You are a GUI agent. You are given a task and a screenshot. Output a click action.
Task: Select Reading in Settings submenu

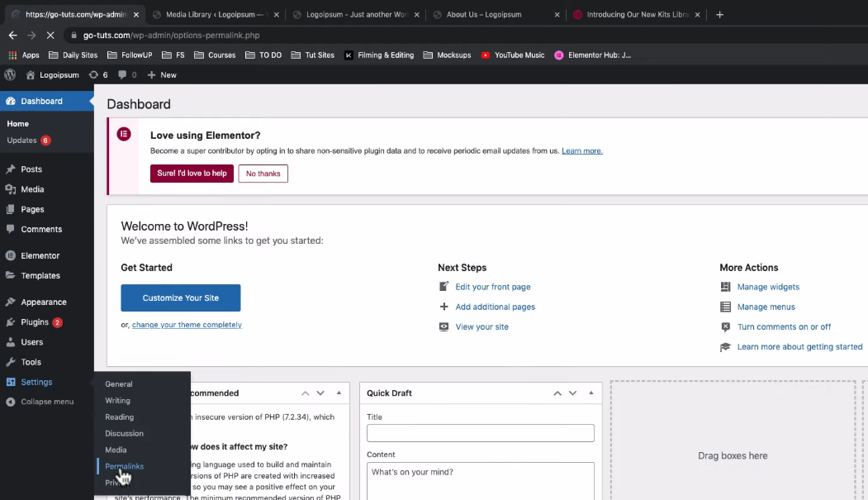pyautogui.click(x=120, y=417)
